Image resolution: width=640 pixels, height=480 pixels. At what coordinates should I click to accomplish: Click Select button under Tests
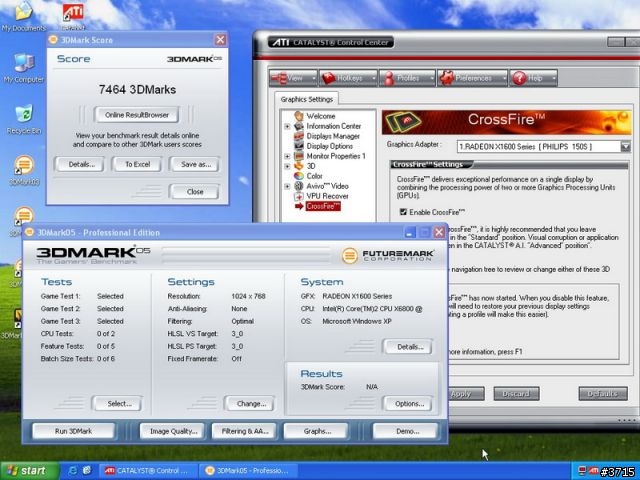pos(119,404)
